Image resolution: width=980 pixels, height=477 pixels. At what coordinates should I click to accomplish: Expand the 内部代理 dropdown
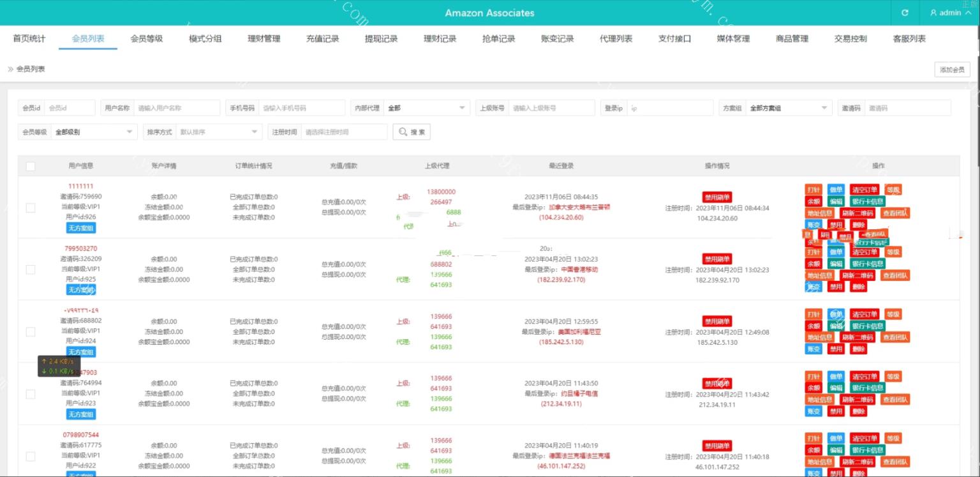[427, 109]
